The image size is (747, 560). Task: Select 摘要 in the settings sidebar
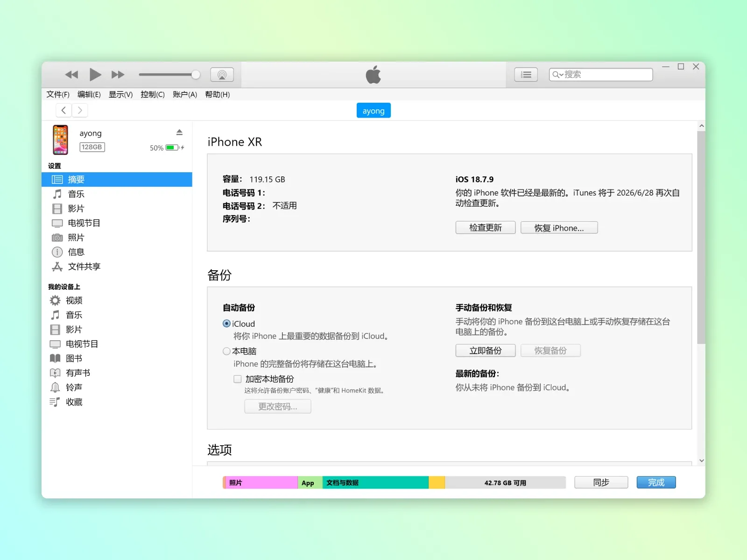[117, 180]
